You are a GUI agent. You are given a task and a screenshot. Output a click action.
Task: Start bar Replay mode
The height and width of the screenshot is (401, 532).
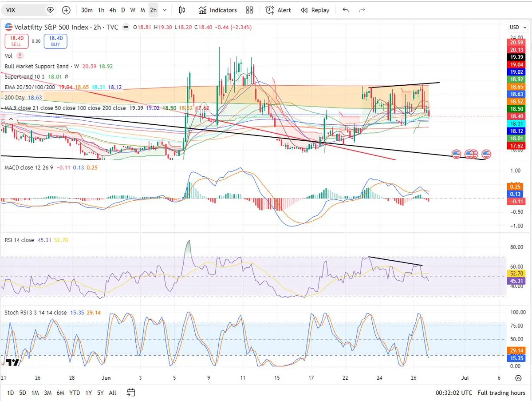tap(315, 10)
